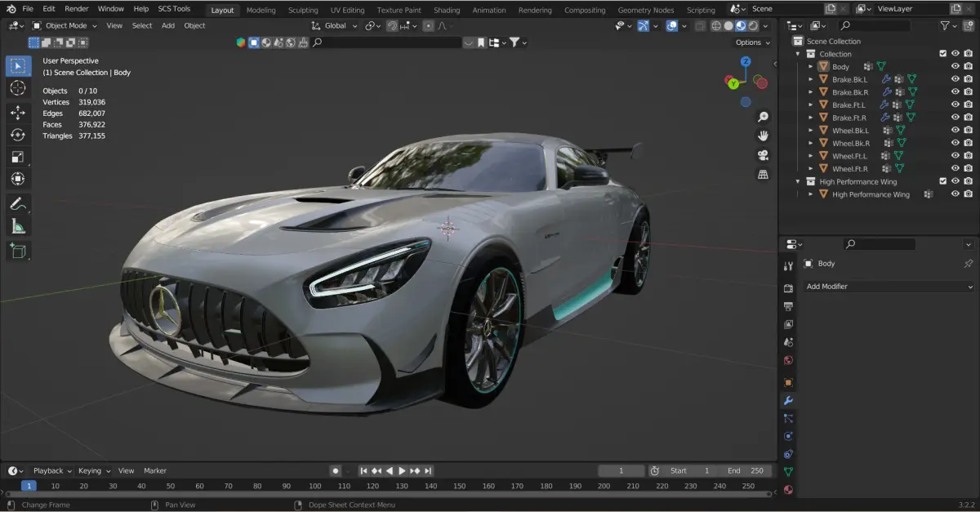This screenshot has height=512, width=980.
Task: Pin the Body properties with the pin icon
Action: coord(969,264)
